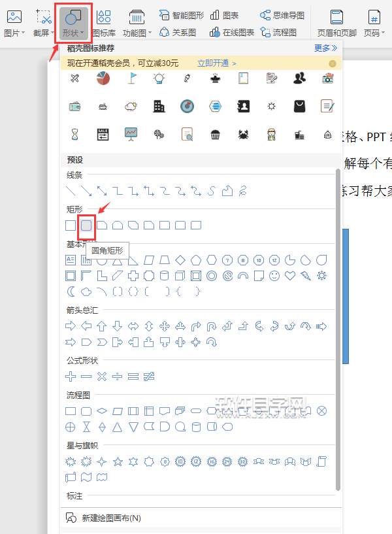392x534 pixels.
Task: Choose the heart shape
Action: point(289,276)
